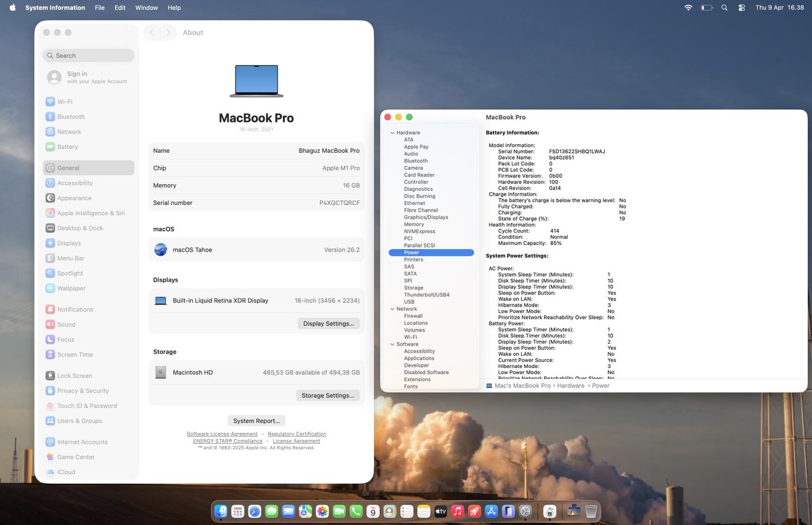Select Graphics/Displays in the Hardware list
Screen dimensions: 812x525
(426, 217)
